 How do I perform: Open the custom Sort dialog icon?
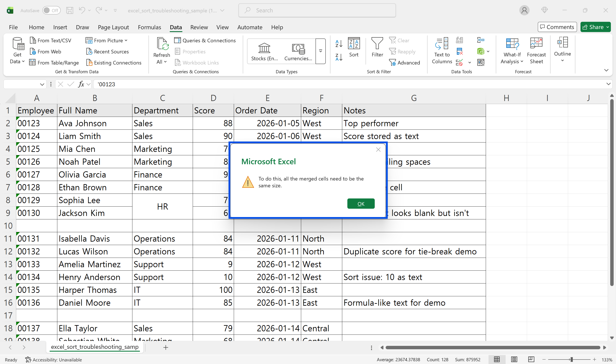pyautogui.click(x=354, y=47)
